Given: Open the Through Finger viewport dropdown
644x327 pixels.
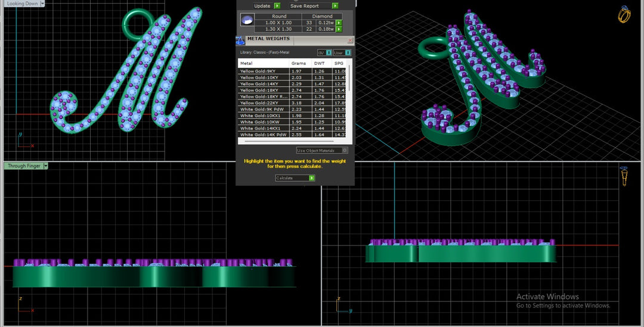Looking at the screenshot, I should pyautogui.click(x=45, y=166).
